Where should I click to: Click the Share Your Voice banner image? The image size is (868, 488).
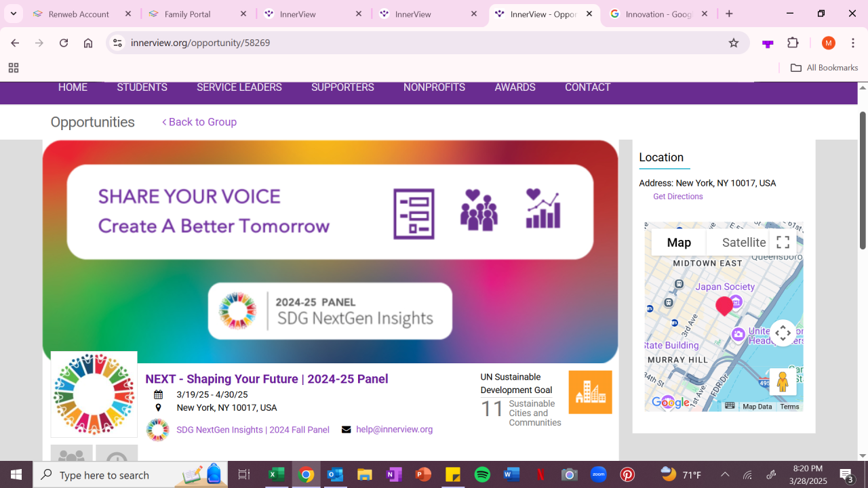point(330,251)
